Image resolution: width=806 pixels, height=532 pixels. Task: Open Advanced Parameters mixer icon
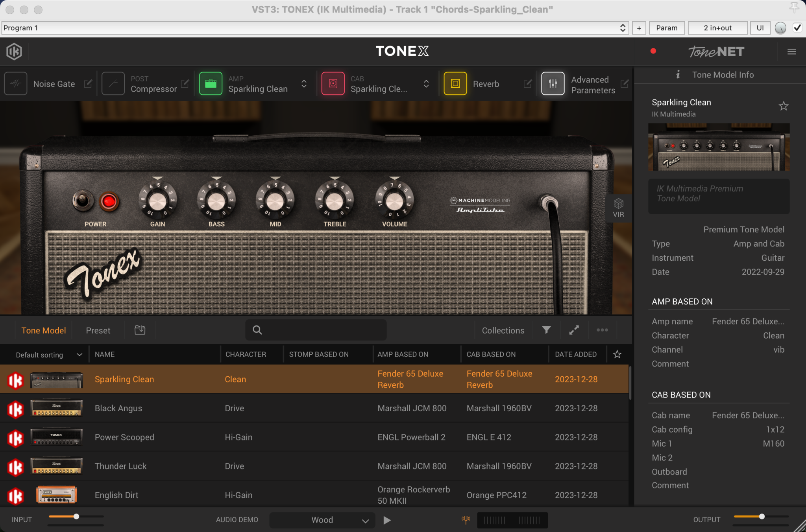(x=553, y=84)
